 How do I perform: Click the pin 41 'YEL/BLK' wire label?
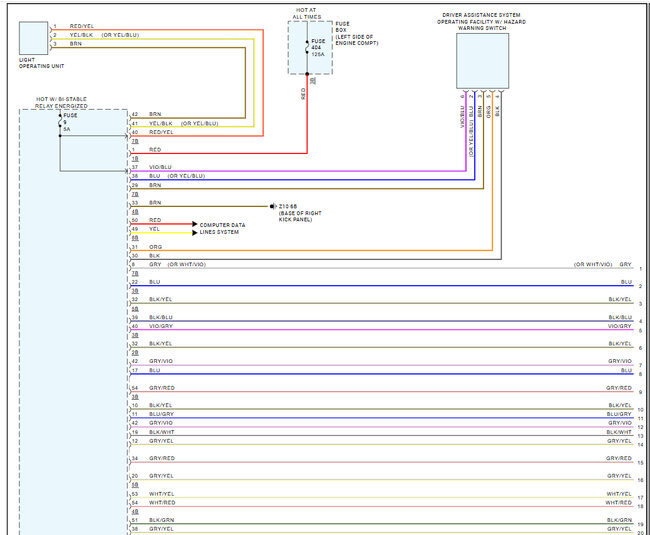pyautogui.click(x=160, y=123)
